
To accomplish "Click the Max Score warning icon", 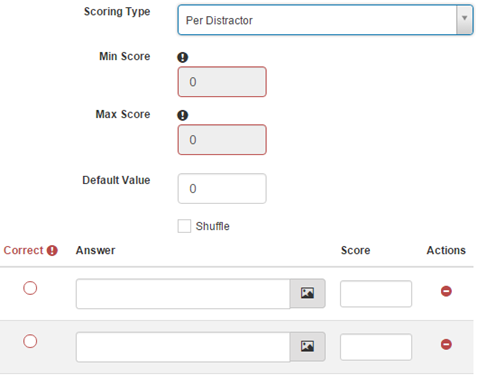I will [182, 115].
